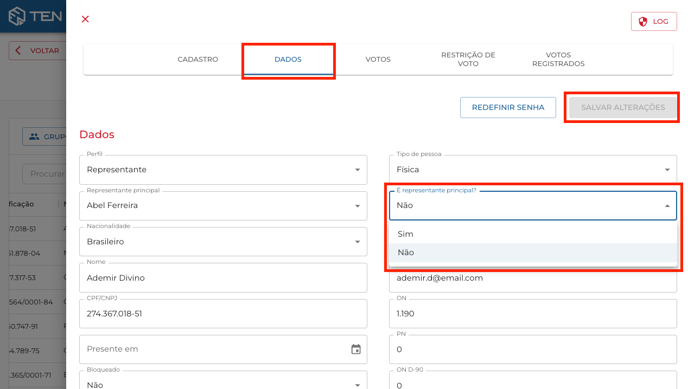Select the DADOS tab

click(288, 59)
